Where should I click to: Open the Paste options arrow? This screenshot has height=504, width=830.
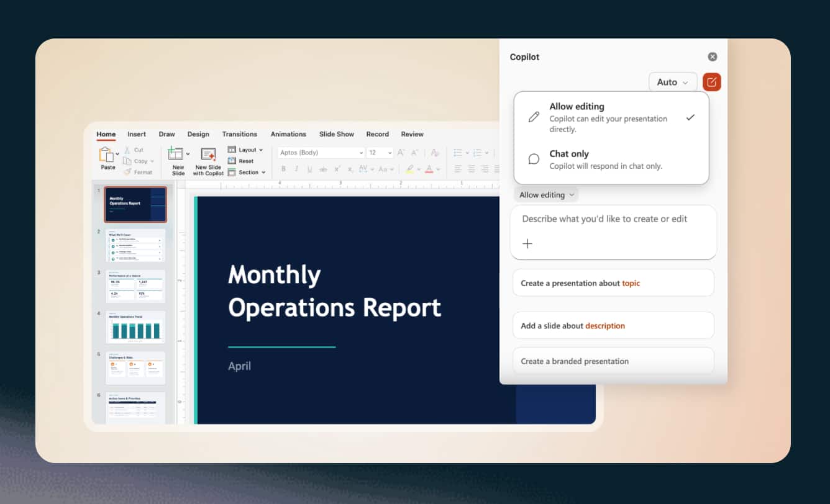[117, 153]
